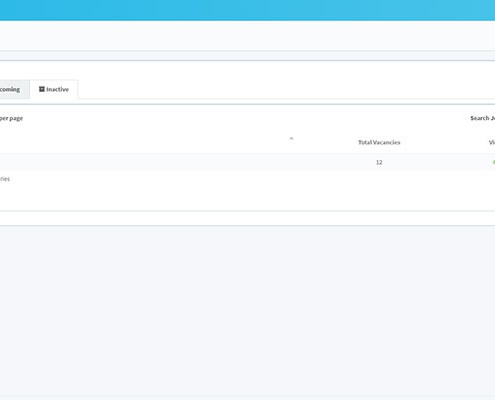Click the thin breadcrumb strip above panel

247,56
